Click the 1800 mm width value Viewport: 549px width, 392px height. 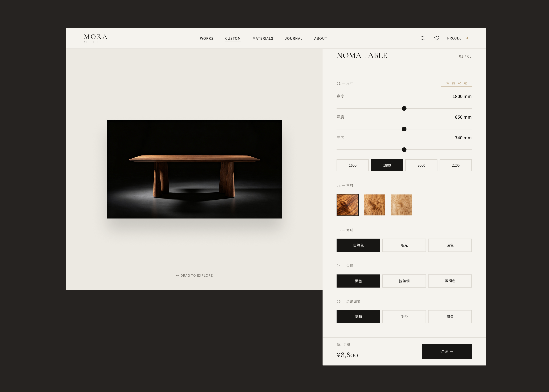coord(462,96)
